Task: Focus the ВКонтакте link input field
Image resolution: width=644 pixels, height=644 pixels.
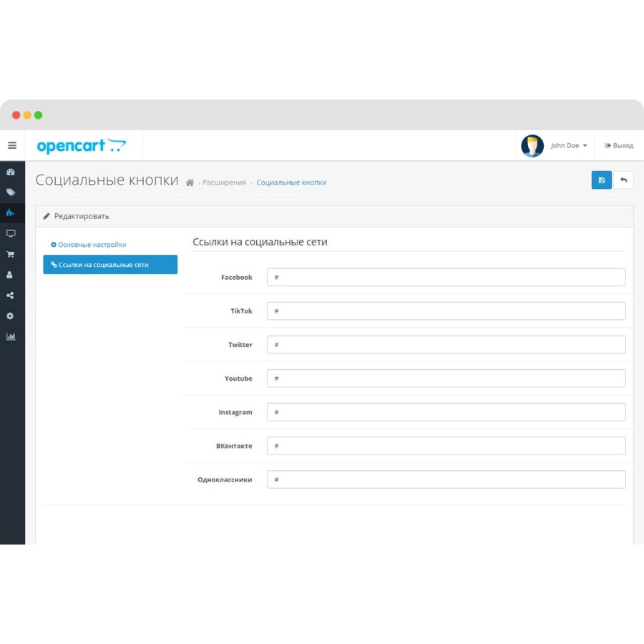Action: tap(446, 446)
